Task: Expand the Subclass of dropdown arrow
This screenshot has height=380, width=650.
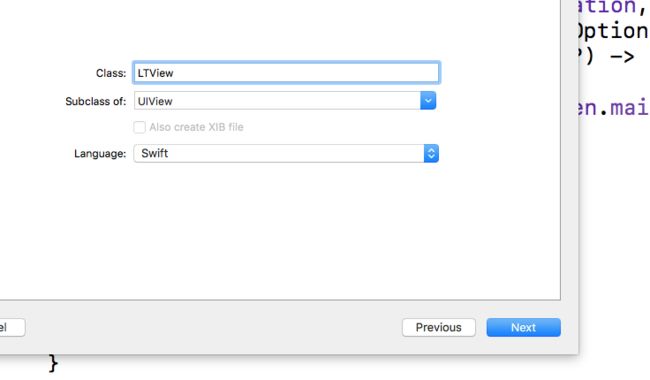Action: point(428,101)
